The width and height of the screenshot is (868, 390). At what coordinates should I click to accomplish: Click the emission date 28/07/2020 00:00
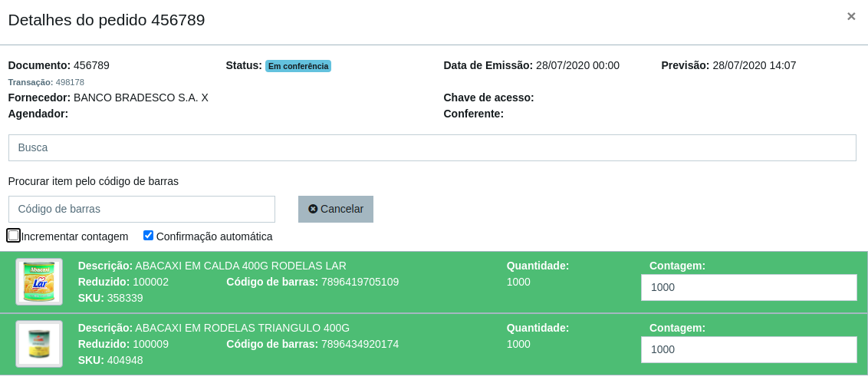click(x=577, y=65)
